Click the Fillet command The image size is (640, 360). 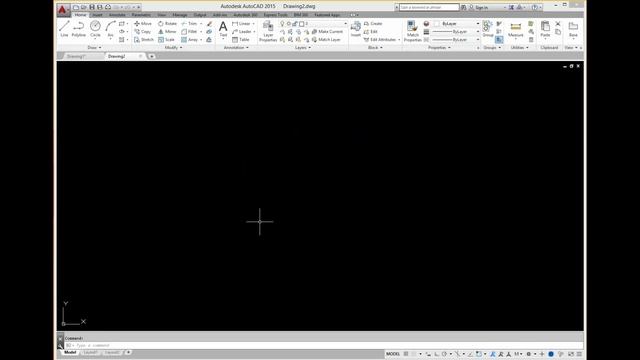tap(189, 31)
